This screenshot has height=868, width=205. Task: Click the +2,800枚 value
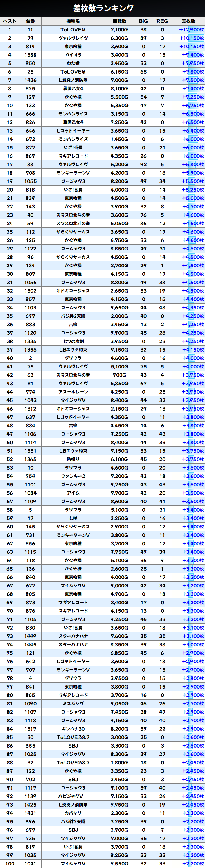[193, 678]
